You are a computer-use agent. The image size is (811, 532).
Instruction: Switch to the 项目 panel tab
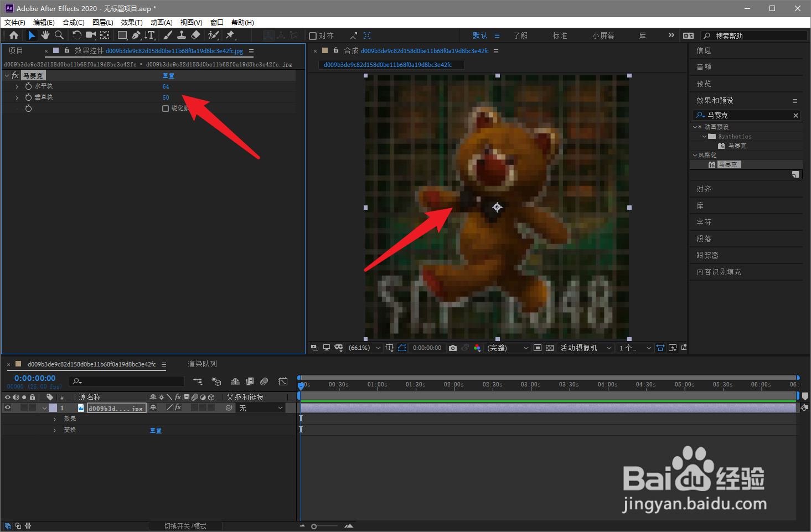pyautogui.click(x=16, y=50)
